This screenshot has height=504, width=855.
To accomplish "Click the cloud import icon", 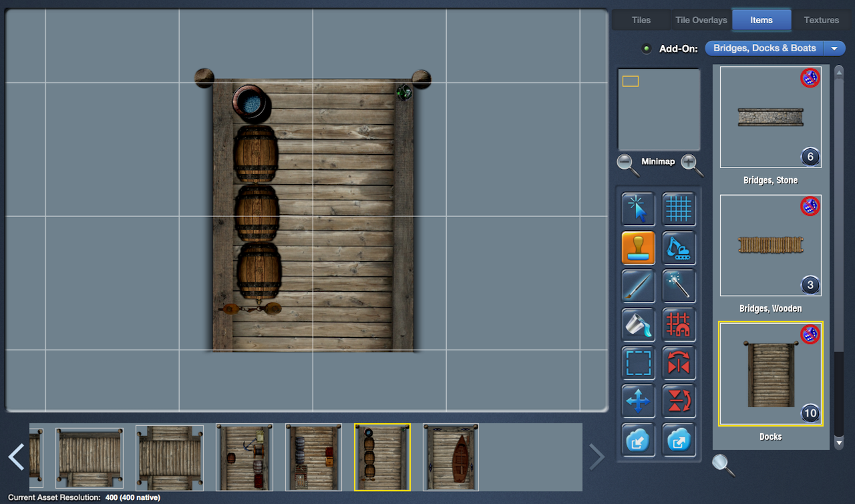I will (638, 440).
